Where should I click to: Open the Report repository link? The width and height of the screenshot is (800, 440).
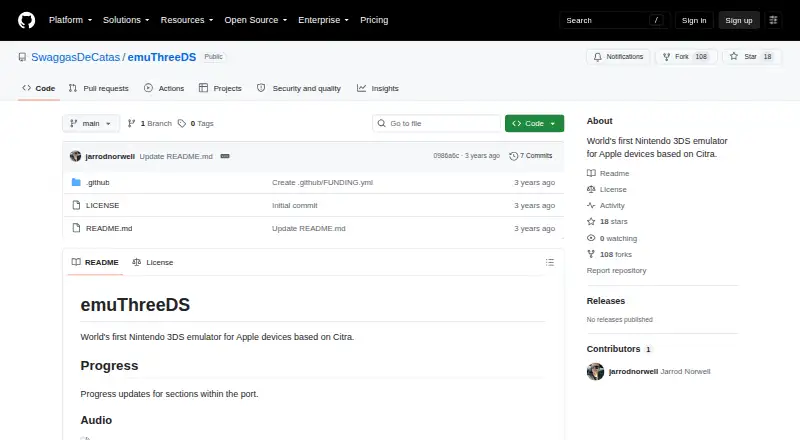pyautogui.click(x=616, y=271)
